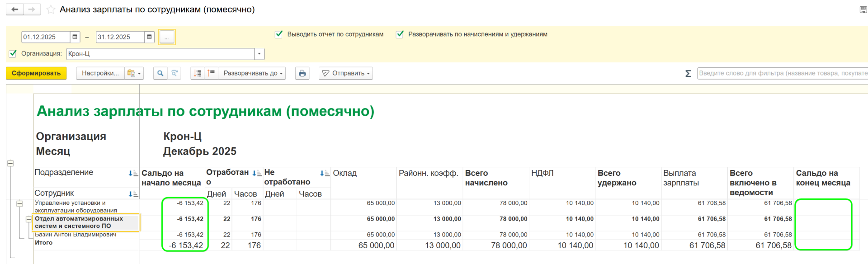Screen dimensions: 868x264
Task: Sort by Не отработано column sort icon
Action: (x=325, y=173)
